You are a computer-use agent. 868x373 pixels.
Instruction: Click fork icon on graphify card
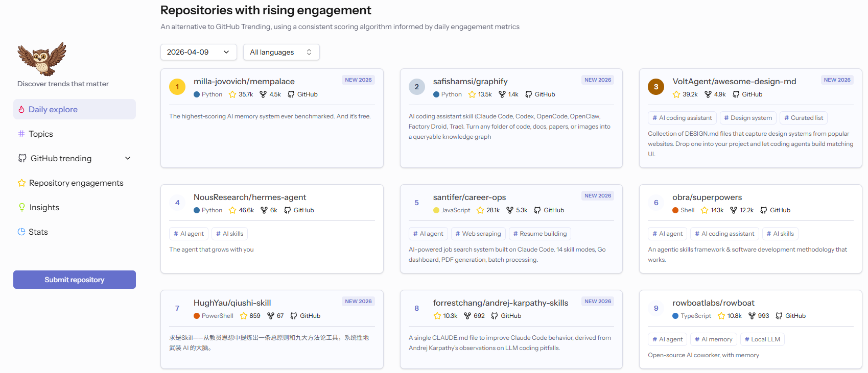(502, 94)
